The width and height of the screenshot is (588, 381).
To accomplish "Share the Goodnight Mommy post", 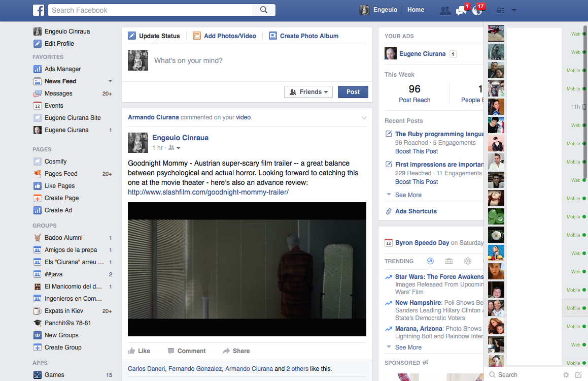I will [236, 351].
